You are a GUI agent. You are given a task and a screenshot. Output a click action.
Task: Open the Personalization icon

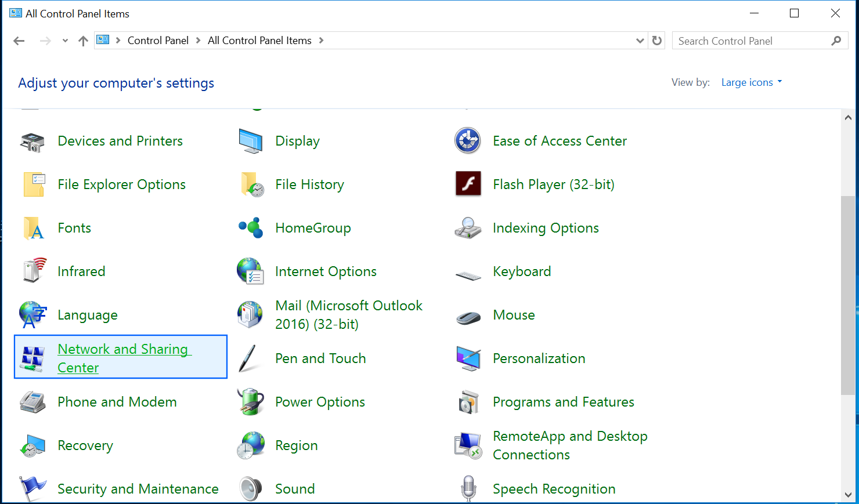468,358
